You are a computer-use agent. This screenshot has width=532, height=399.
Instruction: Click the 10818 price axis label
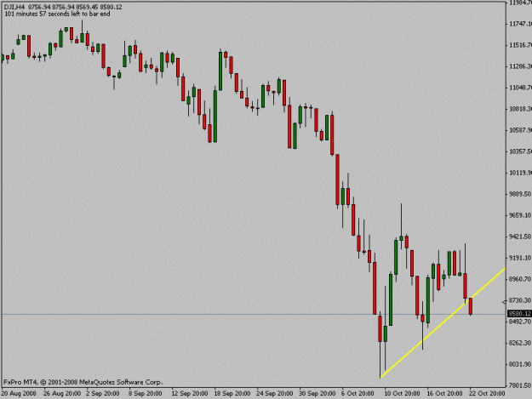tap(520, 109)
